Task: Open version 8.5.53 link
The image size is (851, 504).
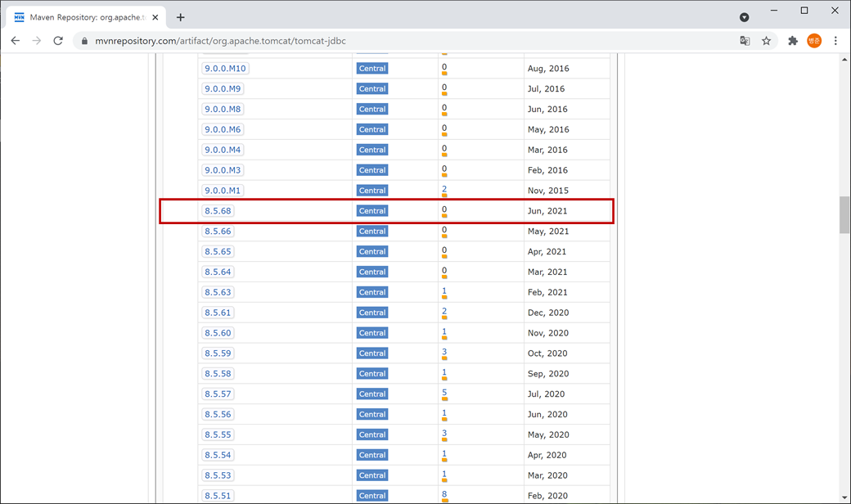Action: tap(218, 475)
